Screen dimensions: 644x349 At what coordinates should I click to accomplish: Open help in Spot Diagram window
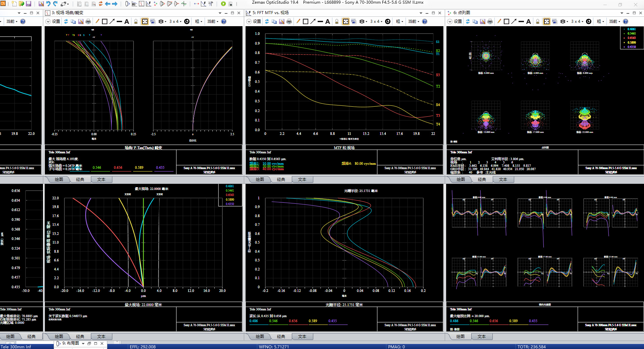coord(626,21)
